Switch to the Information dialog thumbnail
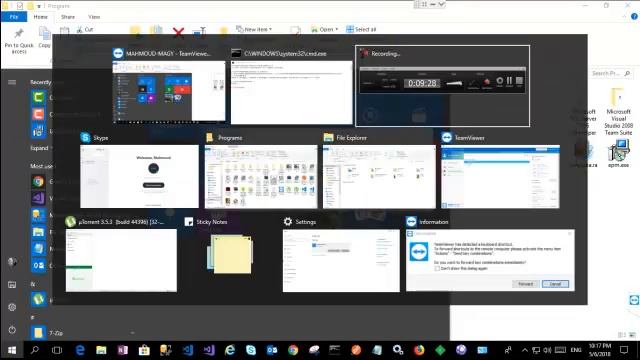This screenshot has height=360, width=640. click(x=490, y=260)
